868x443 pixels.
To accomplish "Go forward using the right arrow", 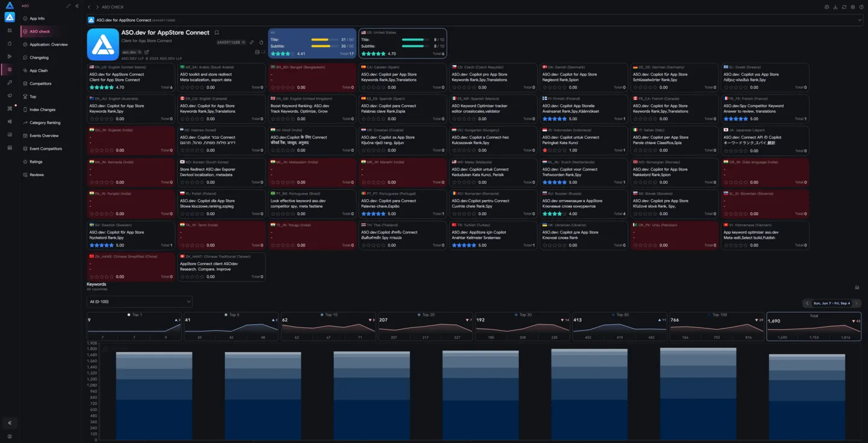I will pyautogui.click(x=97, y=7).
